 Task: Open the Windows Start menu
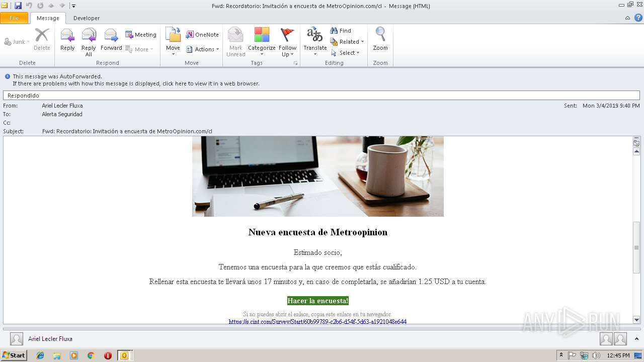[x=14, y=355]
